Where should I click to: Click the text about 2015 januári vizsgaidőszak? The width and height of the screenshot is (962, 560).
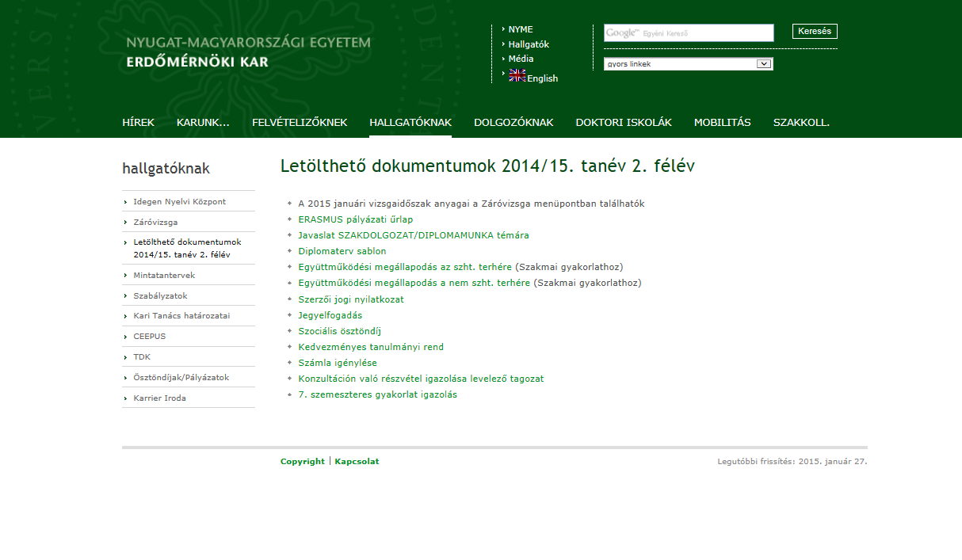(x=471, y=204)
